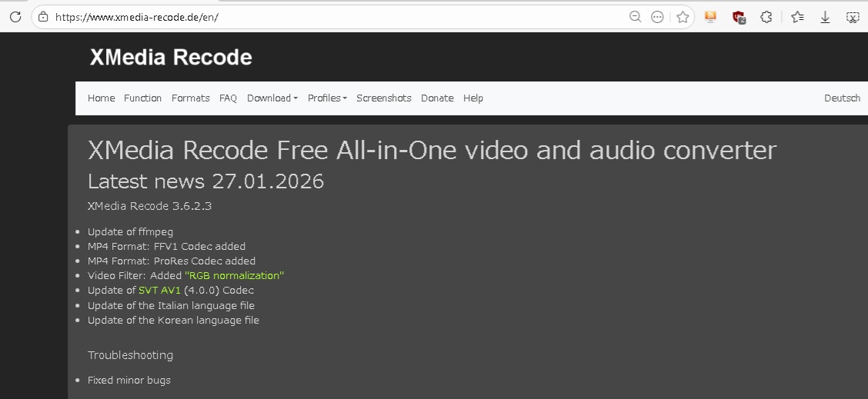Click the "Update of ffmpeg" list entry

tap(131, 232)
